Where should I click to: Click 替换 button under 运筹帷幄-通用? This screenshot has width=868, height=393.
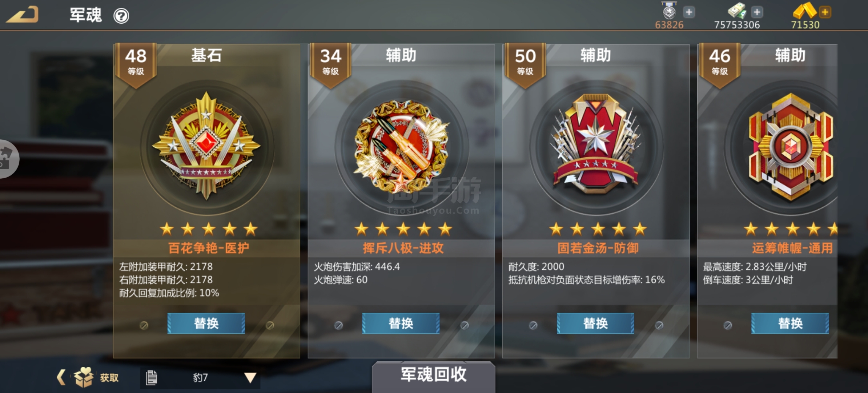point(790,323)
